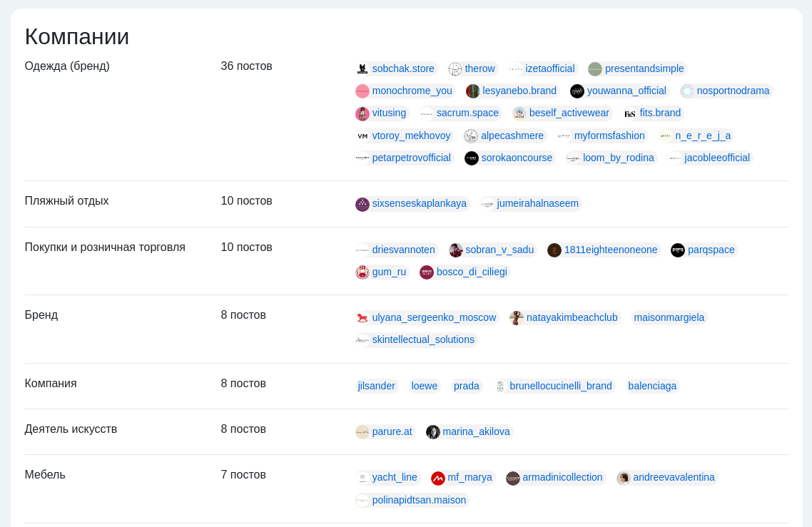Click the gum_ru avatar icon
Screen dimensions: 812x527
[x=362, y=272]
